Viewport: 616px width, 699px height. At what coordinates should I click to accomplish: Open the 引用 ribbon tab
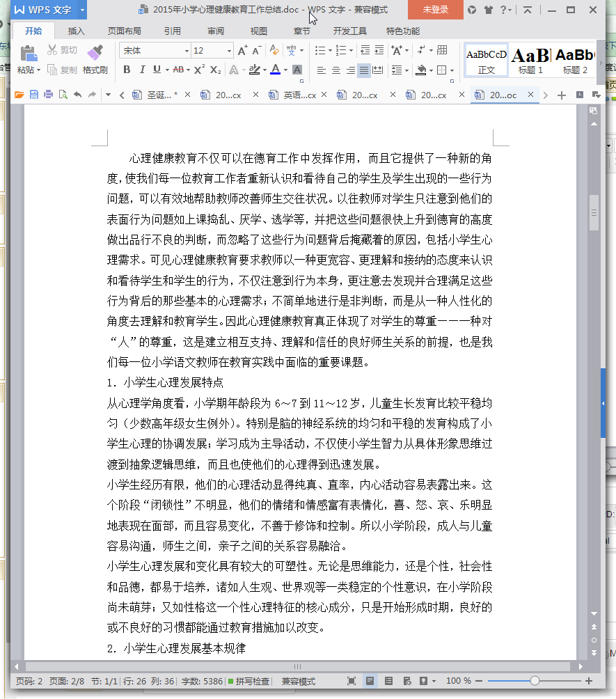pos(173,31)
